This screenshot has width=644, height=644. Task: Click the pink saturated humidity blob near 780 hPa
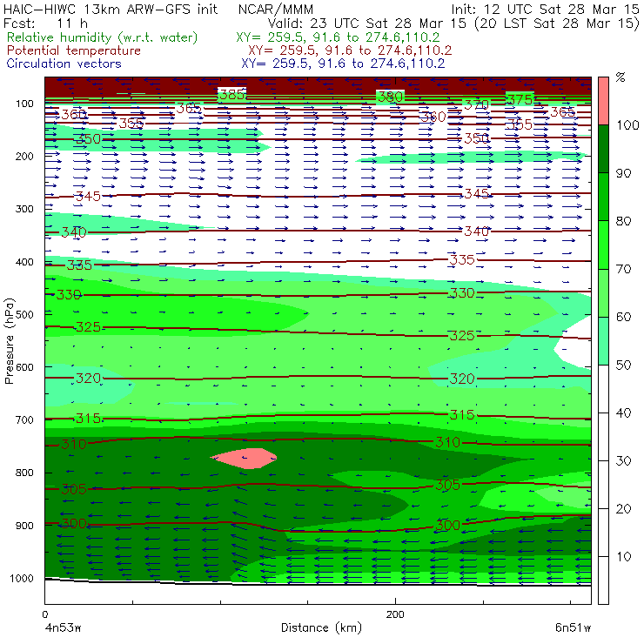(x=244, y=459)
